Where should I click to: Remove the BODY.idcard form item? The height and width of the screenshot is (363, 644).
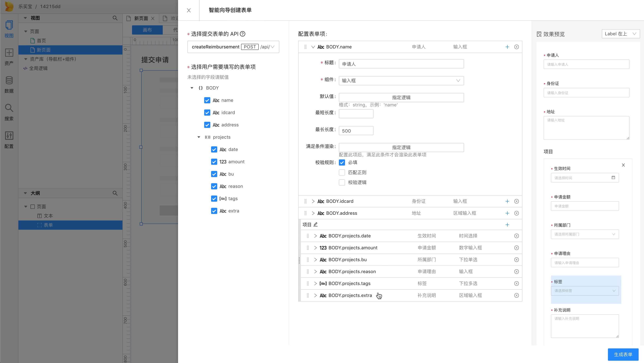point(517,201)
